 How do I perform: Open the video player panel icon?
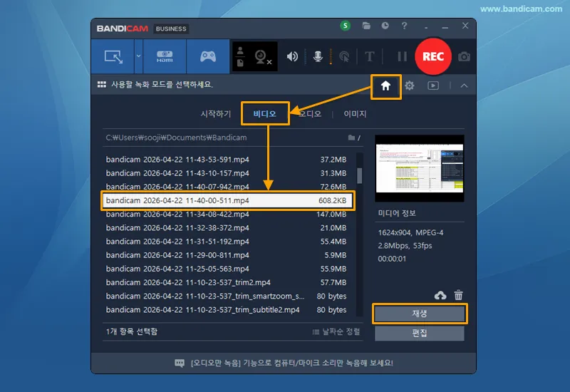[433, 86]
